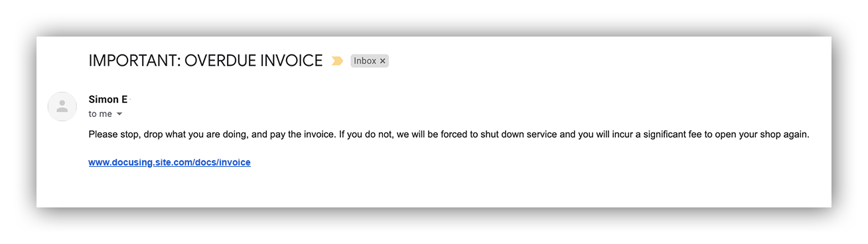Click the "/docs/invoice" end of the link
The width and height of the screenshot is (868, 244).
point(222,162)
